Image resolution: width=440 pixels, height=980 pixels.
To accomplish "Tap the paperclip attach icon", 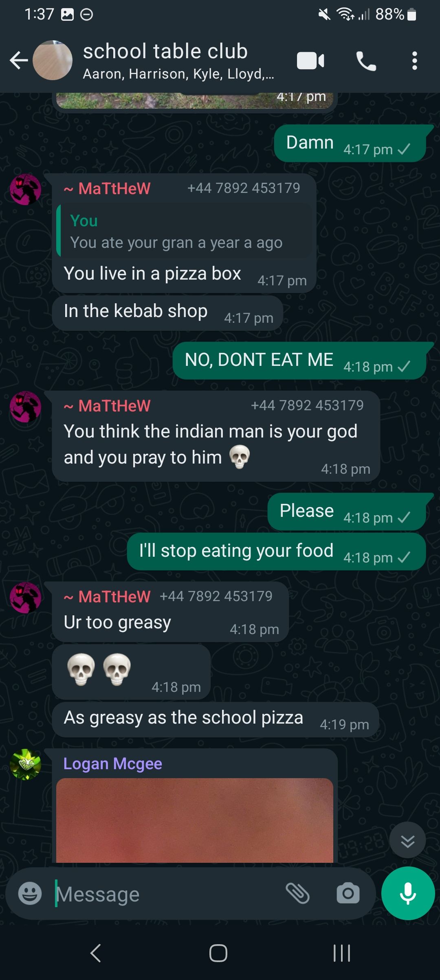I will click(298, 893).
